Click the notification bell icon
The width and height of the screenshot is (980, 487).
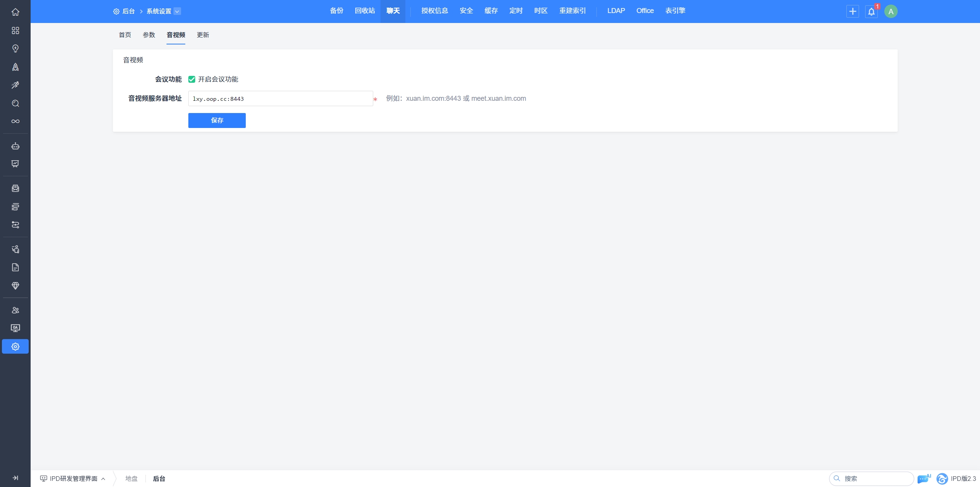[x=871, y=11]
